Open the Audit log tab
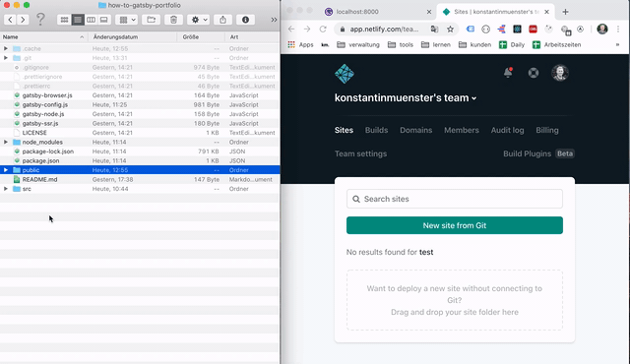The image size is (630, 364). click(x=507, y=130)
